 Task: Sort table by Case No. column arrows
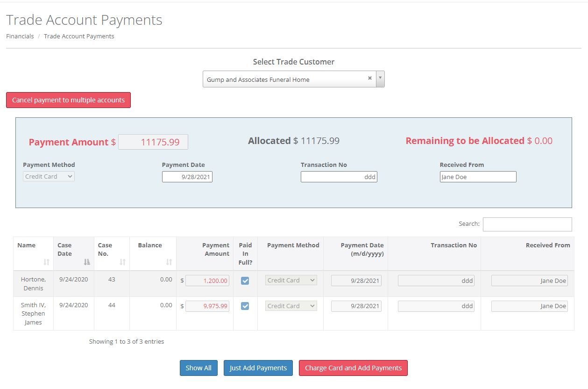[x=122, y=262]
